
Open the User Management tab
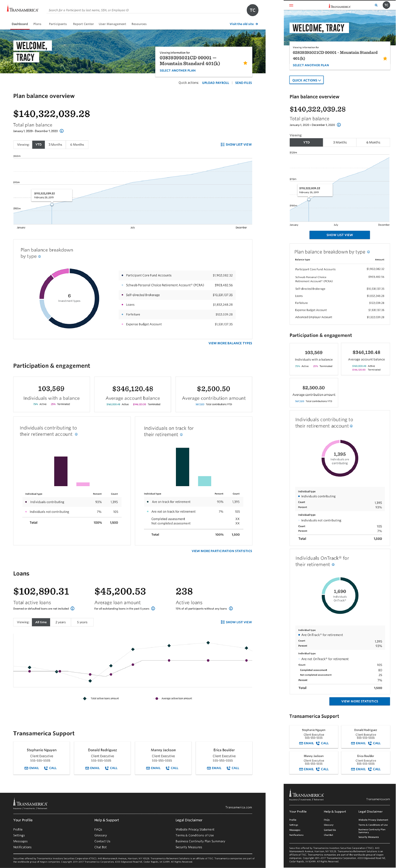click(x=112, y=24)
